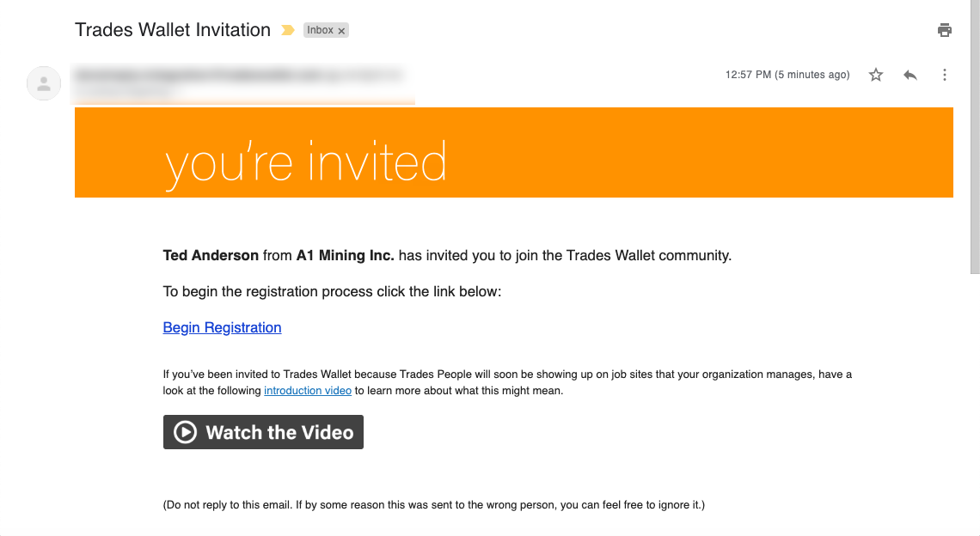
Task: Open the sender's profile avatar
Action: (44, 83)
